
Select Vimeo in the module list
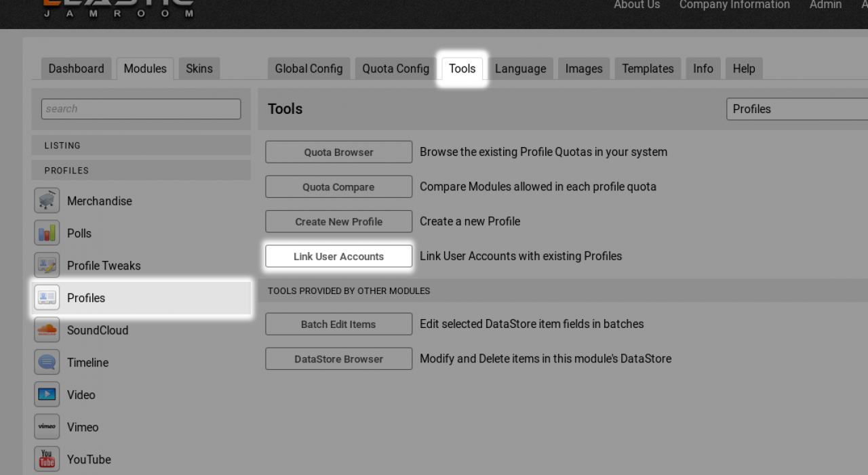[x=83, y=427]
